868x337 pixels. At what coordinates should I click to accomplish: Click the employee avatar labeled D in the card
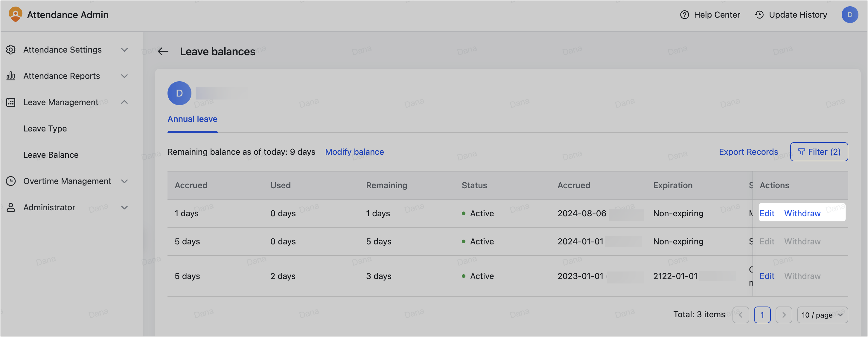(x=179, y=93)
